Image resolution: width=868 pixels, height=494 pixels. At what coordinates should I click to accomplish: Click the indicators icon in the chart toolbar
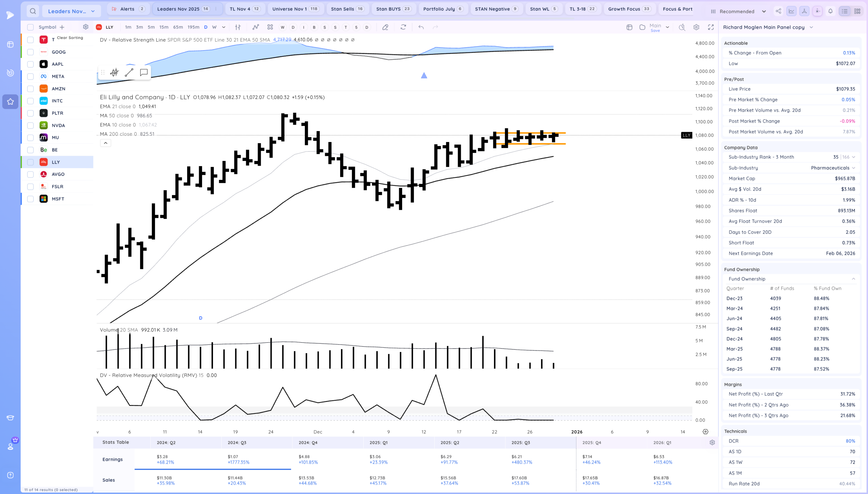coord(255,27)
